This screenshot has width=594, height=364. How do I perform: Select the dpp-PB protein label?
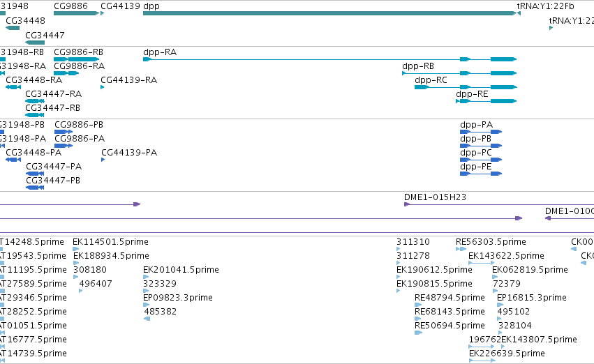476,139
